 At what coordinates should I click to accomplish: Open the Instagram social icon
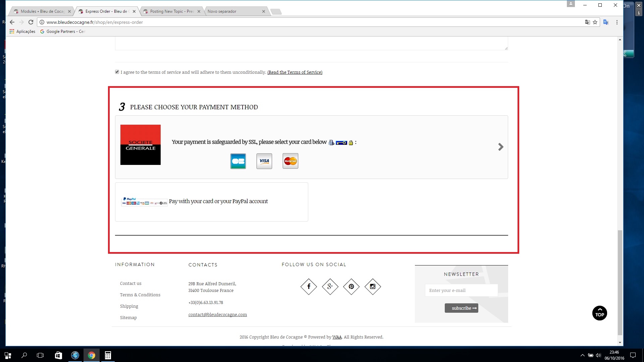click(x=373, y=287)
